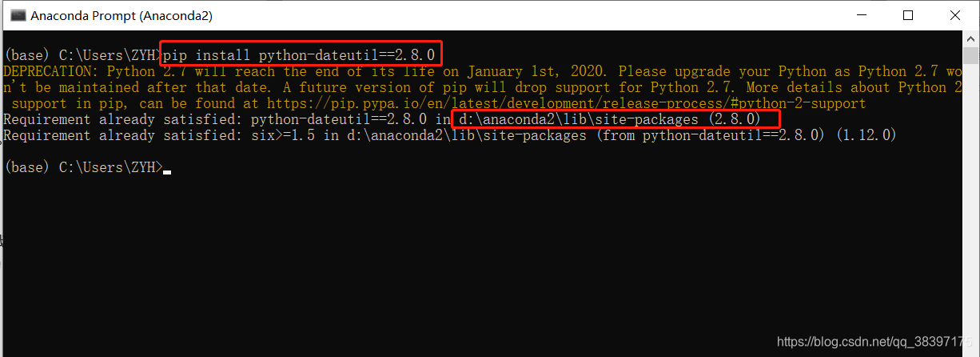This screenshot has height=357, width=980.
Task: Maximize the Anaconda Prompt window
Action: pyautogui.click(x=908, y=15)
